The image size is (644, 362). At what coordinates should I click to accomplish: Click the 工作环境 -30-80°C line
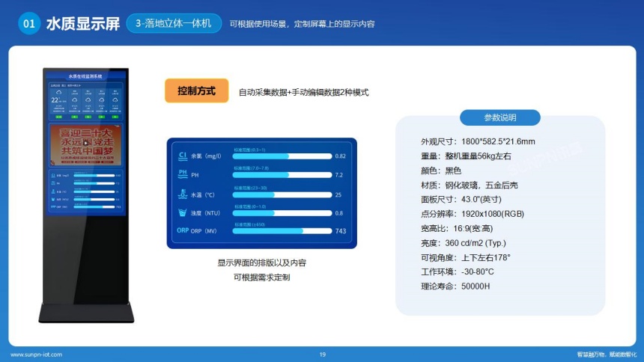pyautogui.click(x=457, y=271)
